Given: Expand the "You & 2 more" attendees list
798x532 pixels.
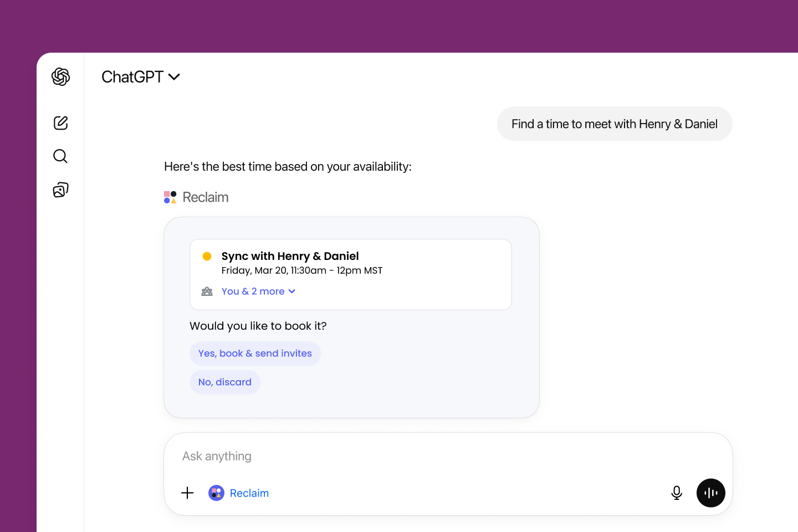Looking at the screenshot, I should click(253, 291).
